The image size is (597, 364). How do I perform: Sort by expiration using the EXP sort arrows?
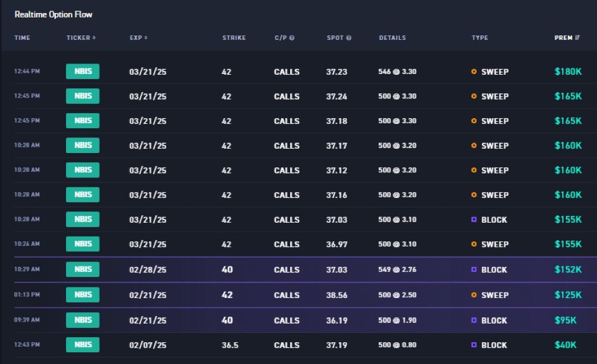146,38
